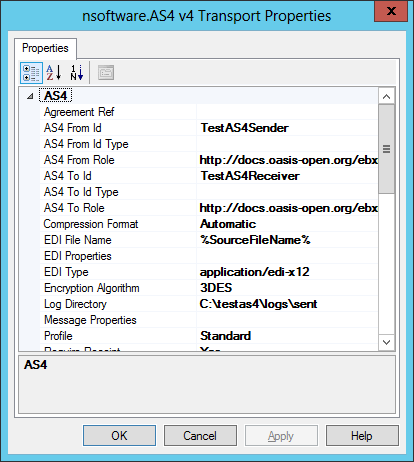Click the scrollbar up arrow

[387, 97]
